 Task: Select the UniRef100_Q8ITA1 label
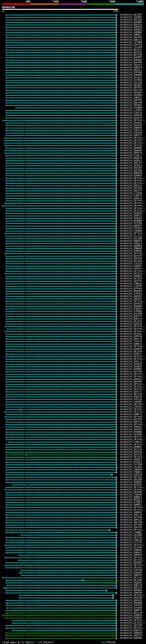tap(131, 477)
